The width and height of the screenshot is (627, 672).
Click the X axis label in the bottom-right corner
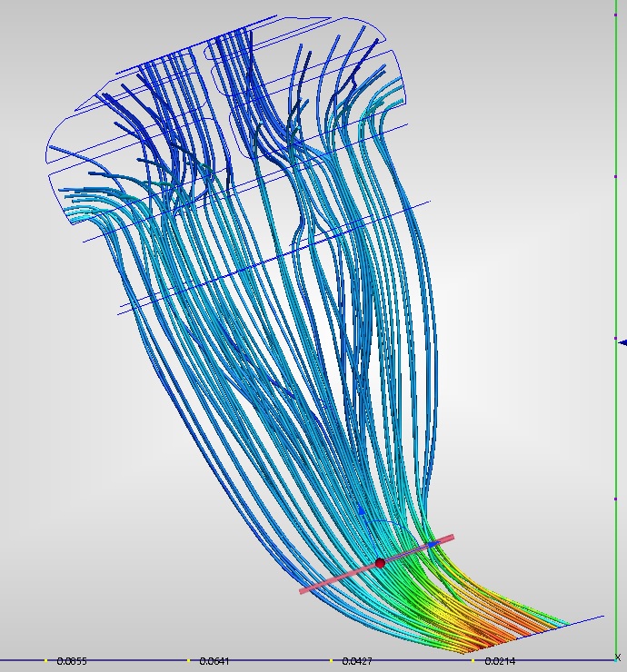(619, 657)
